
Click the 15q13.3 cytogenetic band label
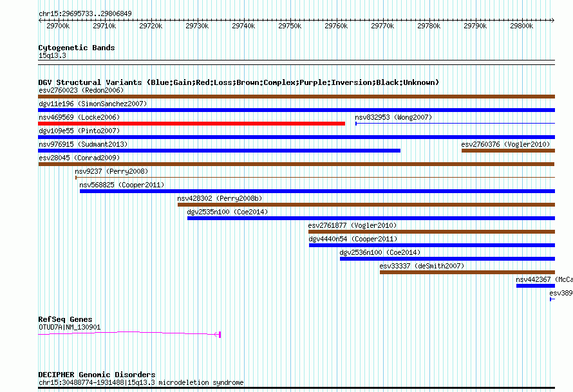52,55
